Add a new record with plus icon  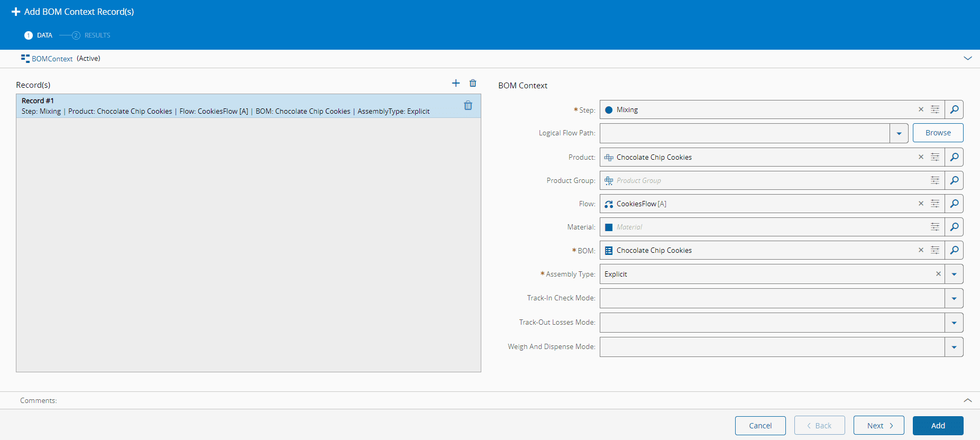456,83
